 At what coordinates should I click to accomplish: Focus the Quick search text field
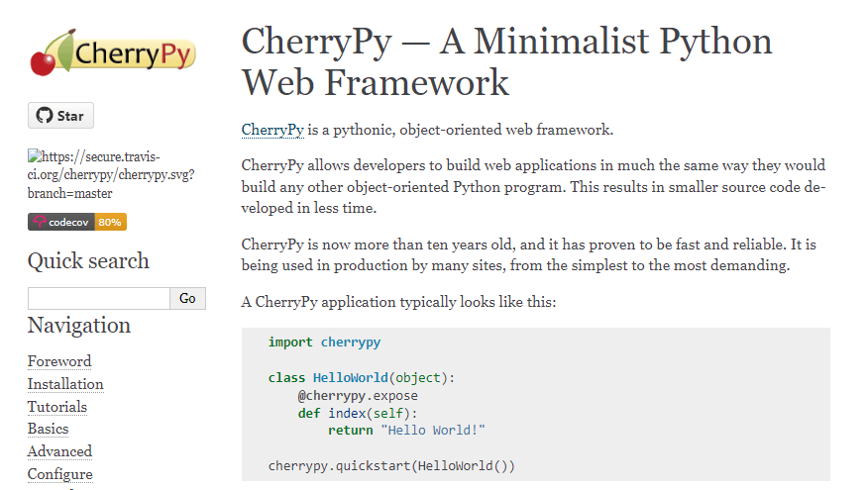coord(99,299)
